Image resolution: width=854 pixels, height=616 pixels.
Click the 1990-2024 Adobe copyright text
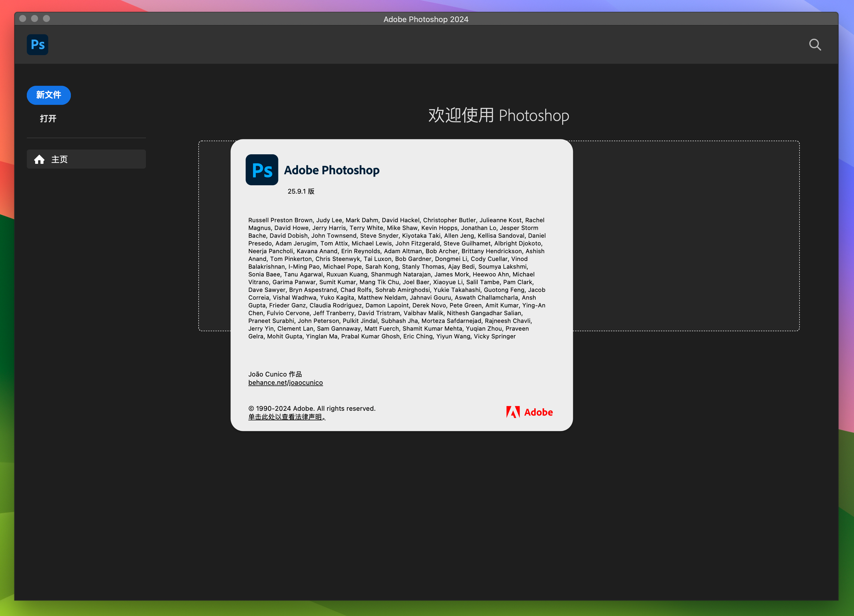coord(312,408)
